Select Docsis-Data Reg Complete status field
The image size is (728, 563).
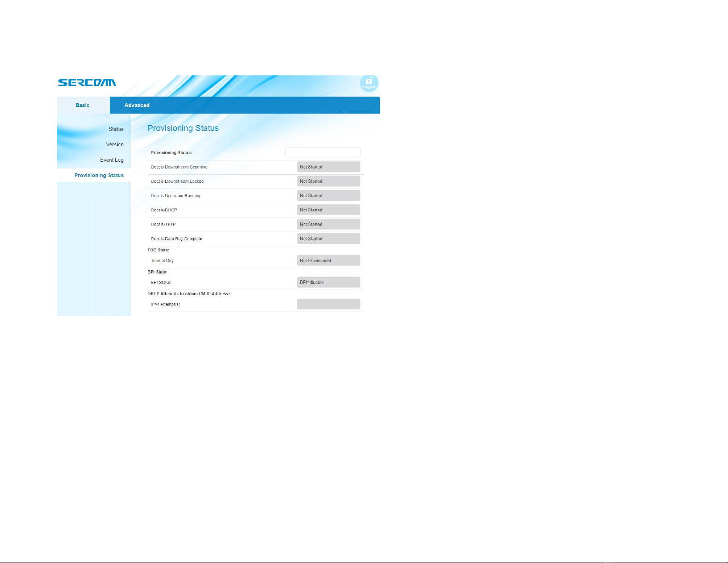(x=328, y=239)
